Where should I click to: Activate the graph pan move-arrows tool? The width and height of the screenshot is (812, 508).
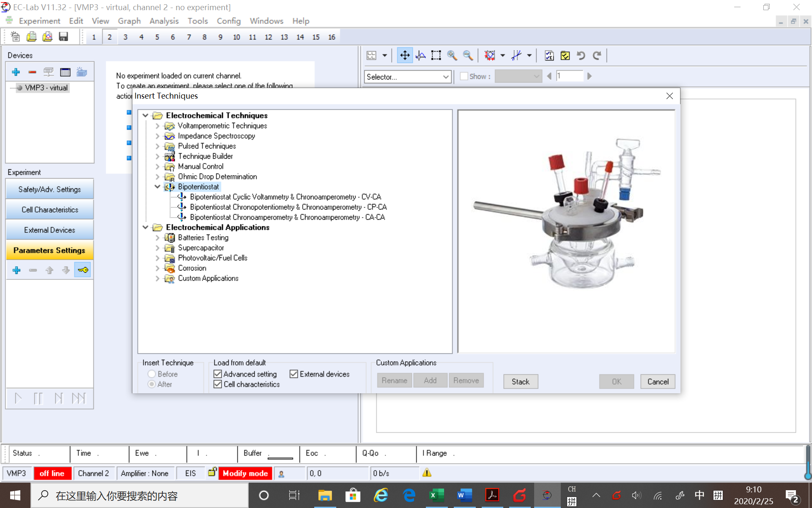pos(405,55)
